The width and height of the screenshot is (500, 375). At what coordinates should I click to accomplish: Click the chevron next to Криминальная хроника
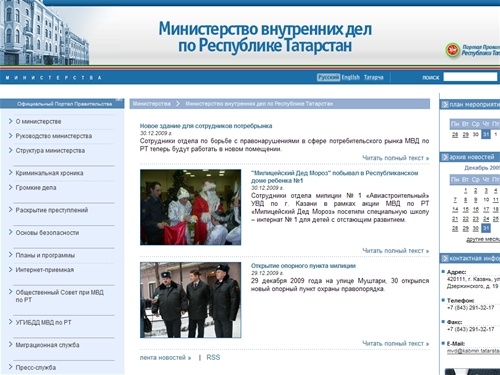[11, 173]
